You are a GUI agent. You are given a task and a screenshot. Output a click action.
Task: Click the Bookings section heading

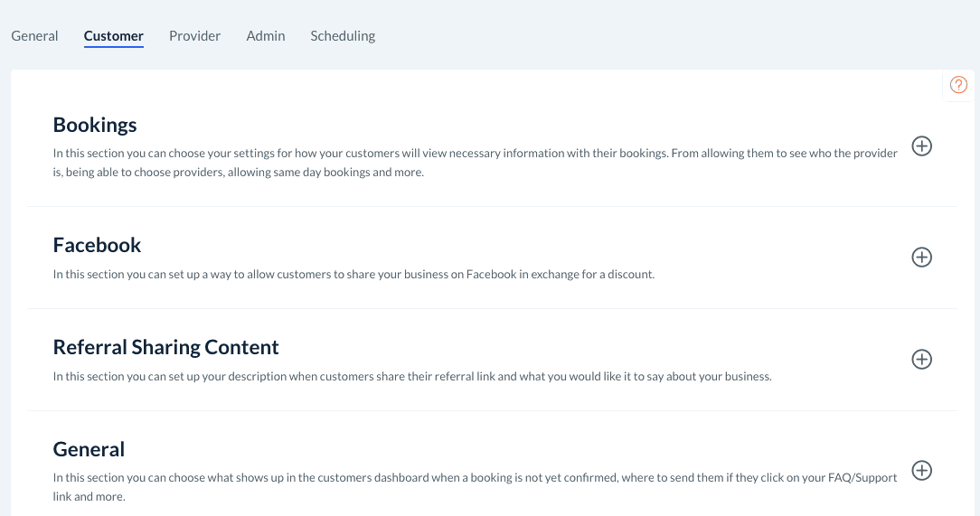click(x=95, y=125)
